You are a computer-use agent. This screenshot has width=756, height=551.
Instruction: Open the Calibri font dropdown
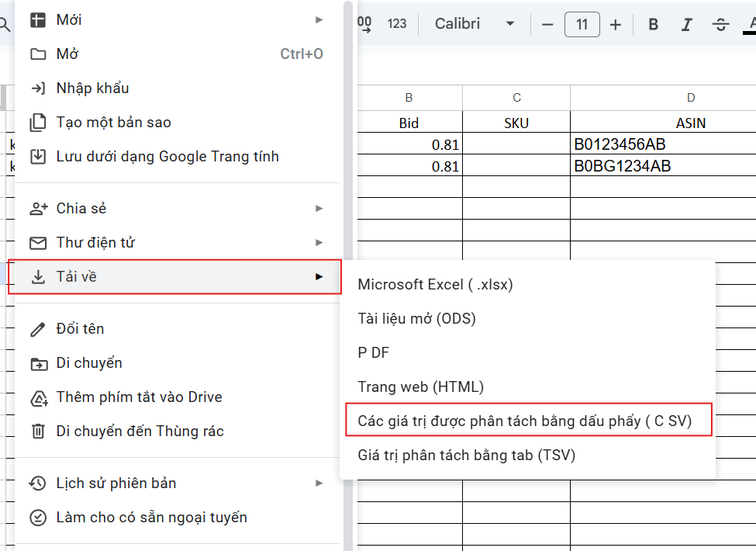tap(475, 24)
